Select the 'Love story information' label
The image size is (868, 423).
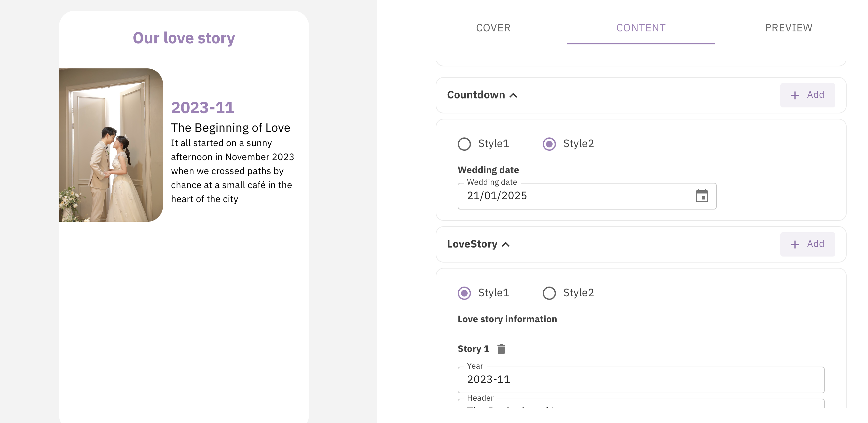click(x=507, y=319)
